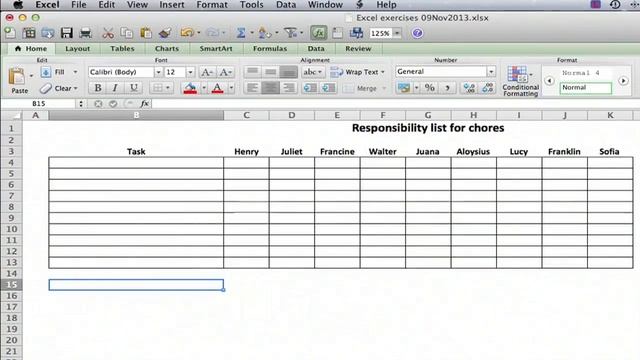Screen dimensions: 640x360
Task: Click the Copy icon in toolbar
Action: (x=127, y=33)
